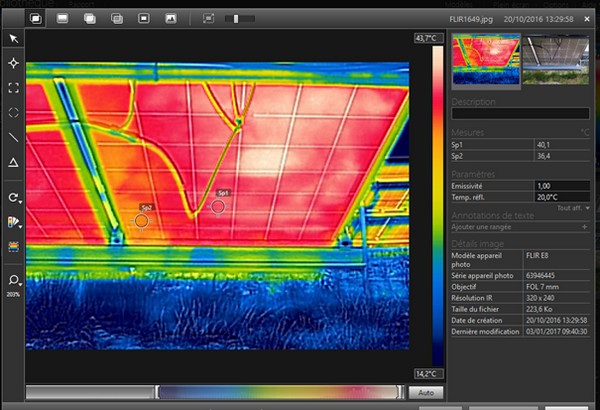Open the zoom magnifier dropdown
The image size is (600, 410).
(x=15, y=280)
